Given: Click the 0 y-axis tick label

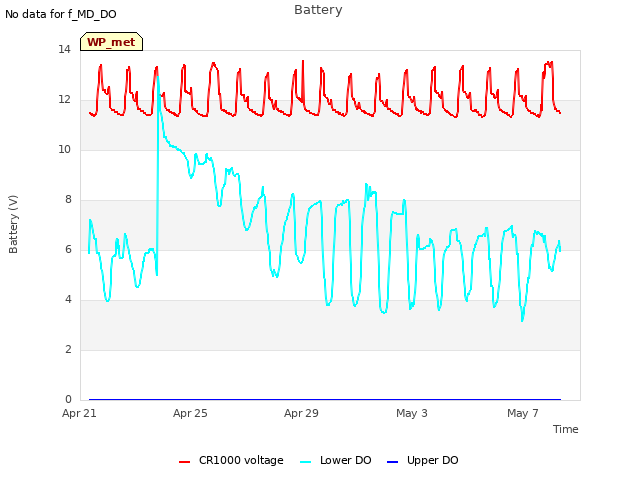Looking at the screenshot, I should [68, 400].
